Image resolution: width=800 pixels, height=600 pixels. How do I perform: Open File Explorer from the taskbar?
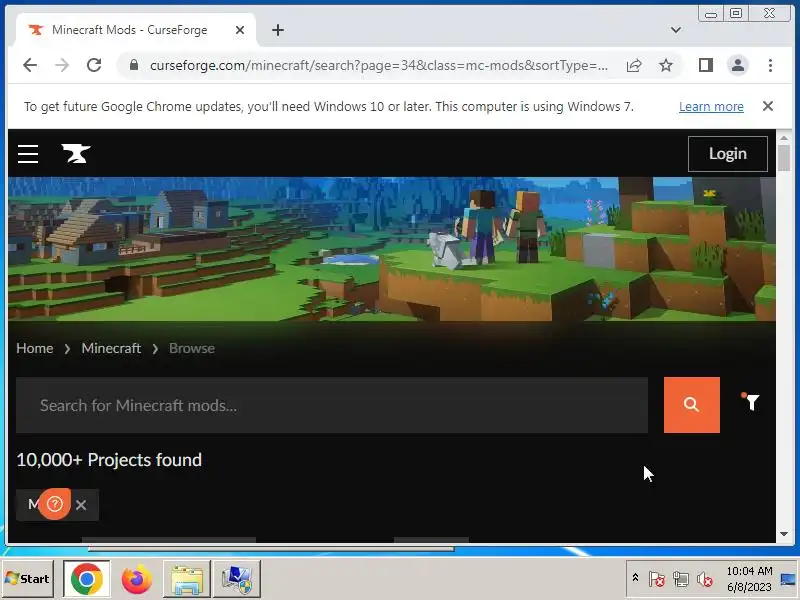[x=187, y=579]
